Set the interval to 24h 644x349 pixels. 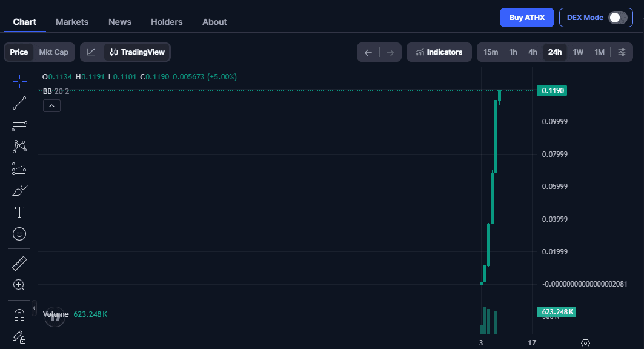(555, 52)
